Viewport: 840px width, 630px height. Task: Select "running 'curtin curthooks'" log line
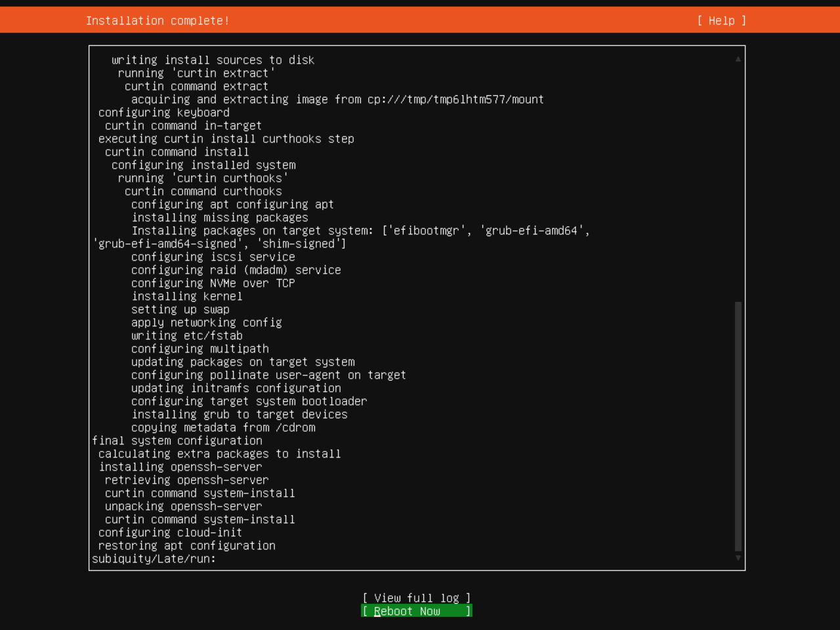pos(203,178)
